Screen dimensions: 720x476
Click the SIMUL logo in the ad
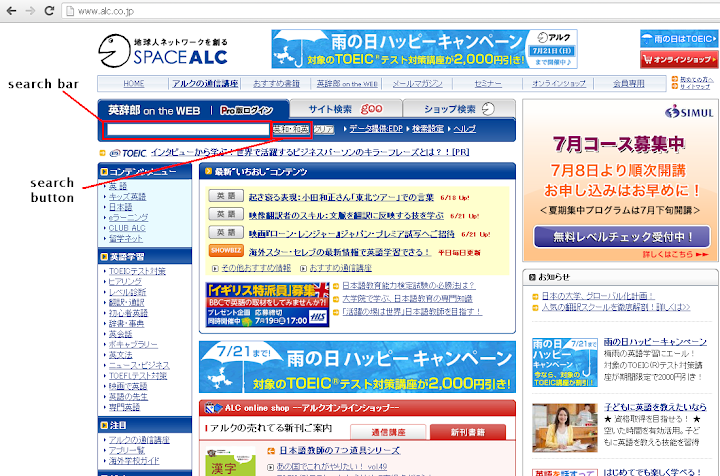(690, 112)
